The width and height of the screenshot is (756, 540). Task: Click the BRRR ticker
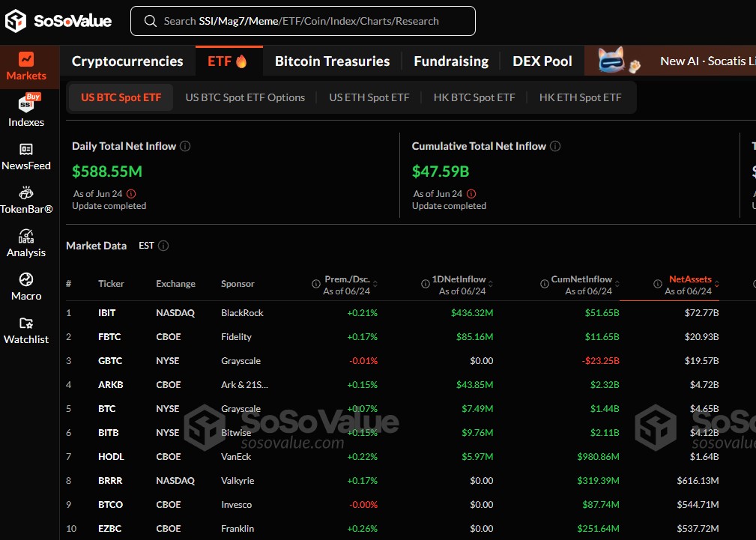[110, 481]
